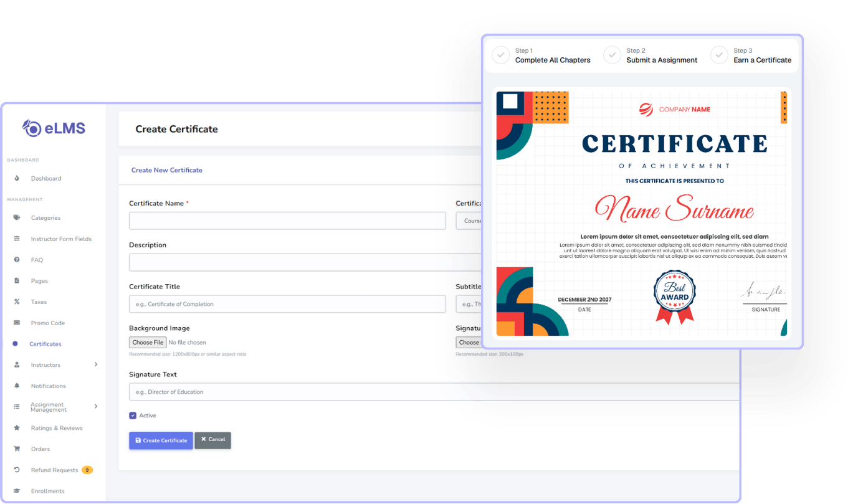
Task: Click the Step 1 checkmark circle
Action: click(501, 55)
